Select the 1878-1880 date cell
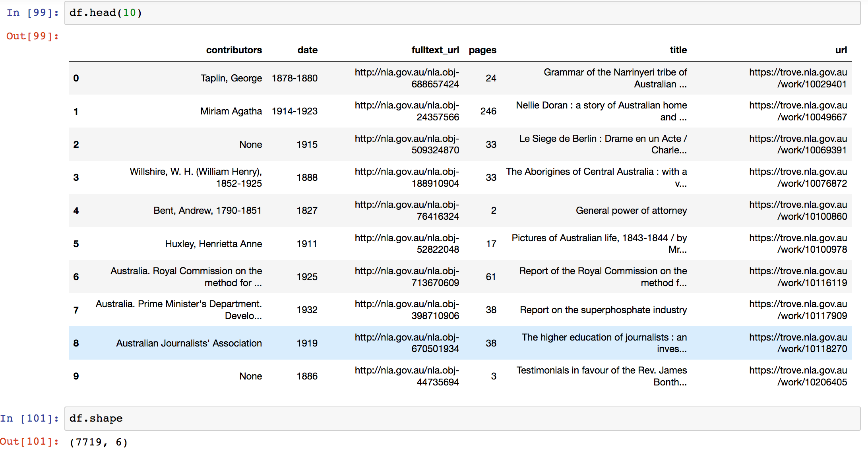The height and width of the screenshot is (453, 868). point(294,78)
